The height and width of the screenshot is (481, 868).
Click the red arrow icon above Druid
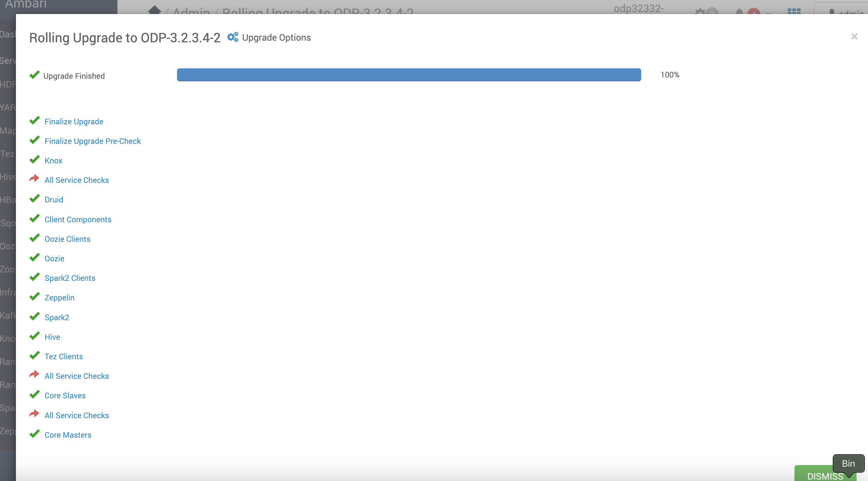click(x=34, y=179)
